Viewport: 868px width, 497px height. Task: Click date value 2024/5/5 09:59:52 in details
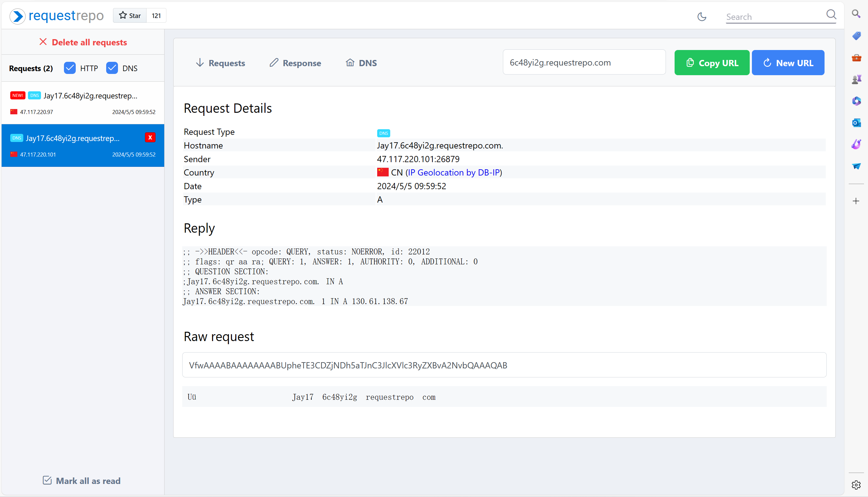(x=411, y=186)
